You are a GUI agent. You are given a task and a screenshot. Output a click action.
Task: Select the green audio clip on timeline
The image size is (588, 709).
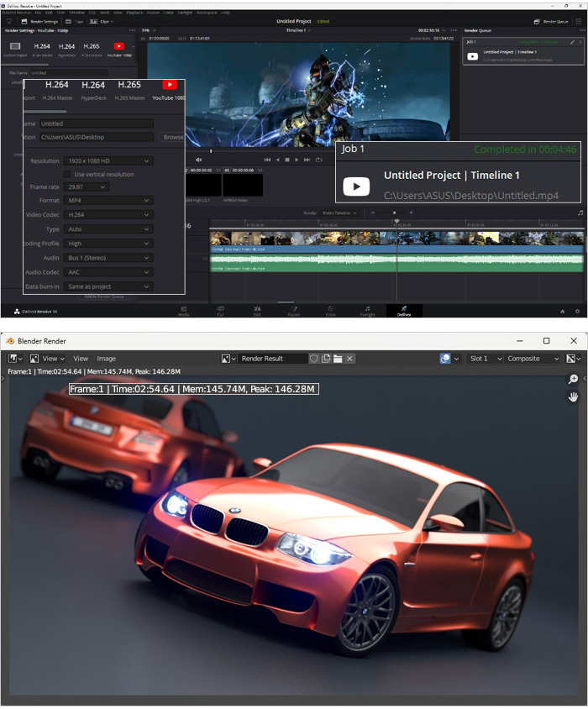(396, 263)
